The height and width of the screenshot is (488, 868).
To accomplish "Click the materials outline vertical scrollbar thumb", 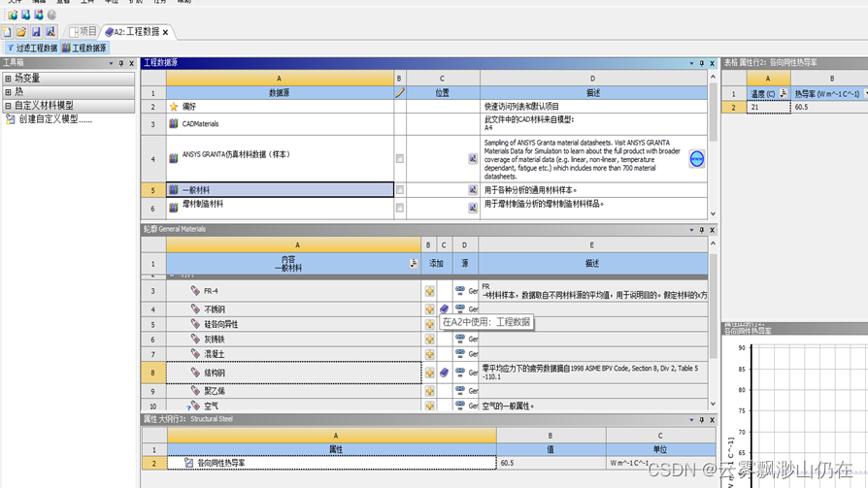I will 713,306.
